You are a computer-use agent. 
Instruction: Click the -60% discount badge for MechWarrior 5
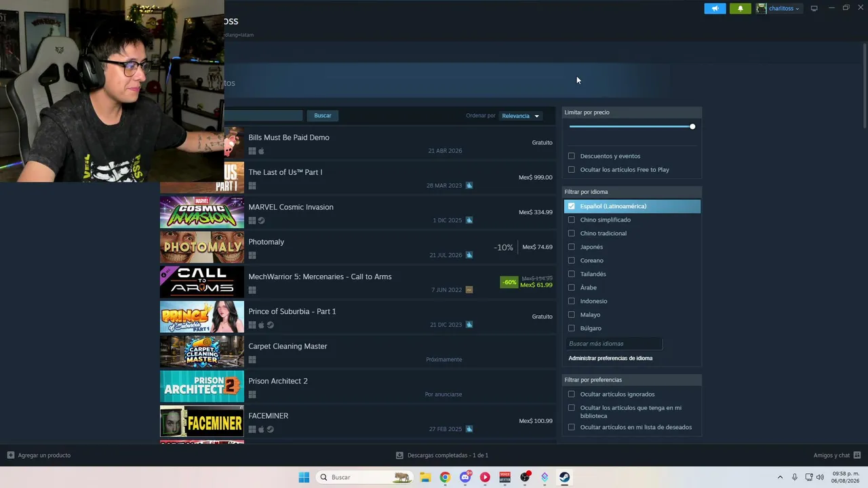(509, 282)
